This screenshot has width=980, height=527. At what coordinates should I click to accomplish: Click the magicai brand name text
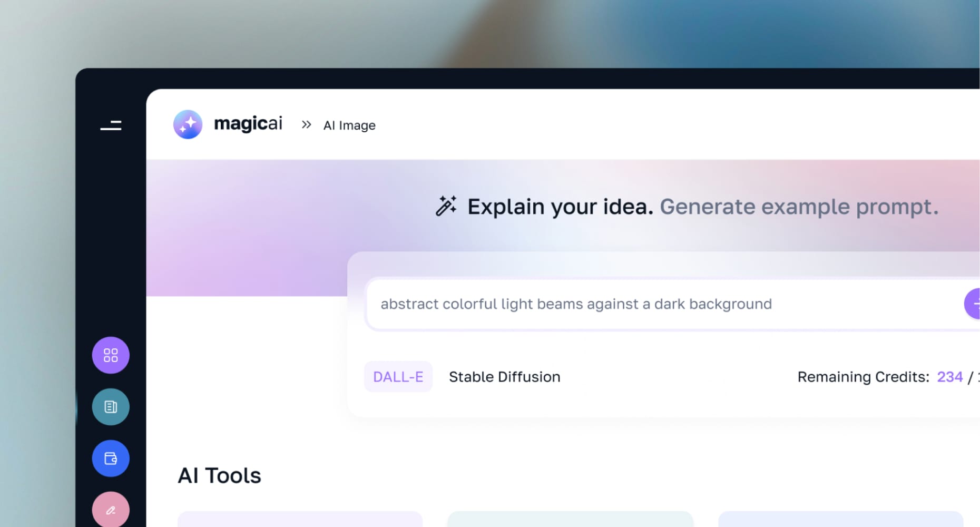click(x=248, y=124)
